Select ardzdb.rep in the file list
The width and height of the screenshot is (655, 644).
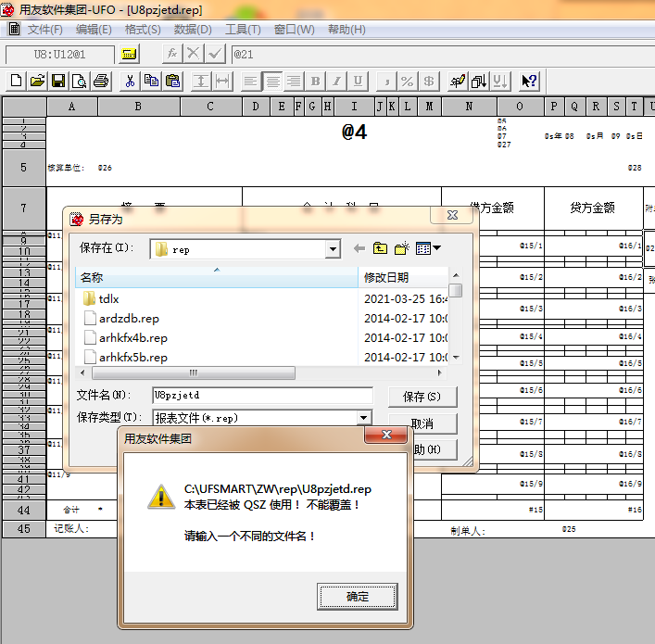pos(122,319)
